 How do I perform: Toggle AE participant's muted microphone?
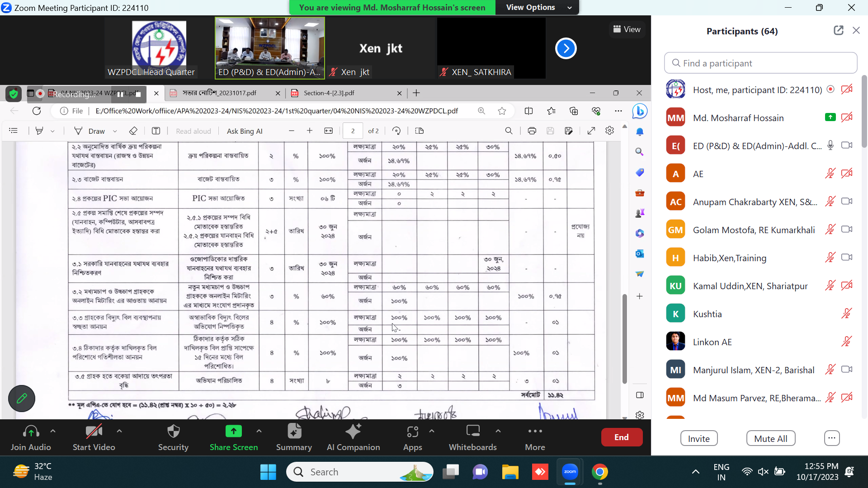pos(830,174)
